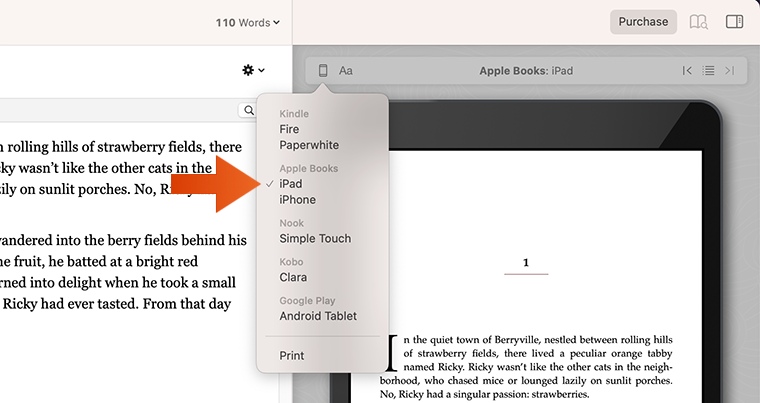Click preview line "named Ricky. Ricky wasn't like"
The height and width of the screenshot is (403, 760).
click(538, 367)
